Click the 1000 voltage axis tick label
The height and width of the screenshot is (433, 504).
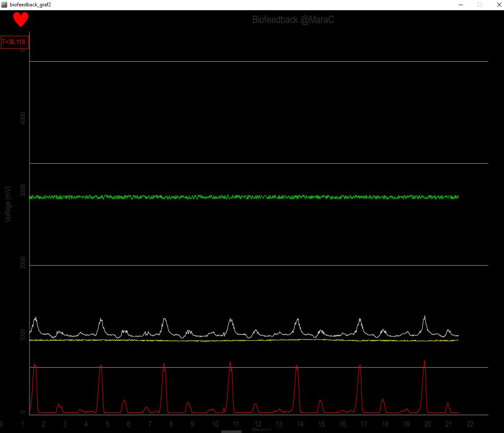(23, 335)
